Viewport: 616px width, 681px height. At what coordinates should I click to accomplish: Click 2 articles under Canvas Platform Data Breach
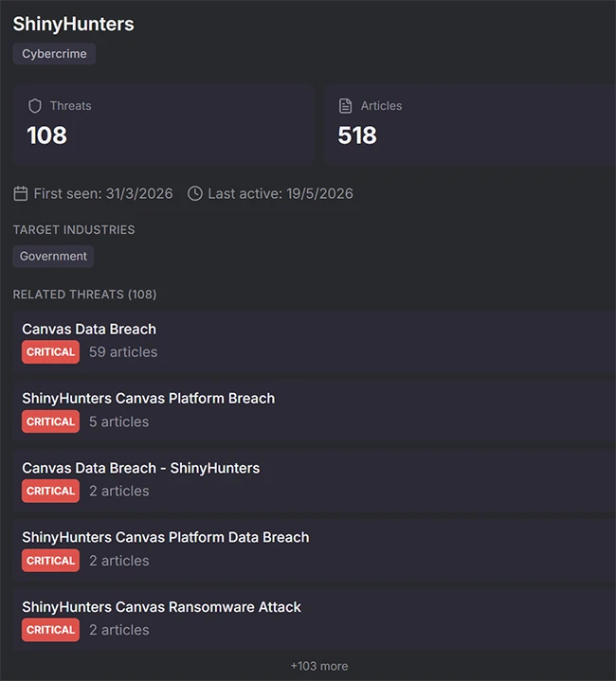[x=119, y=561]
